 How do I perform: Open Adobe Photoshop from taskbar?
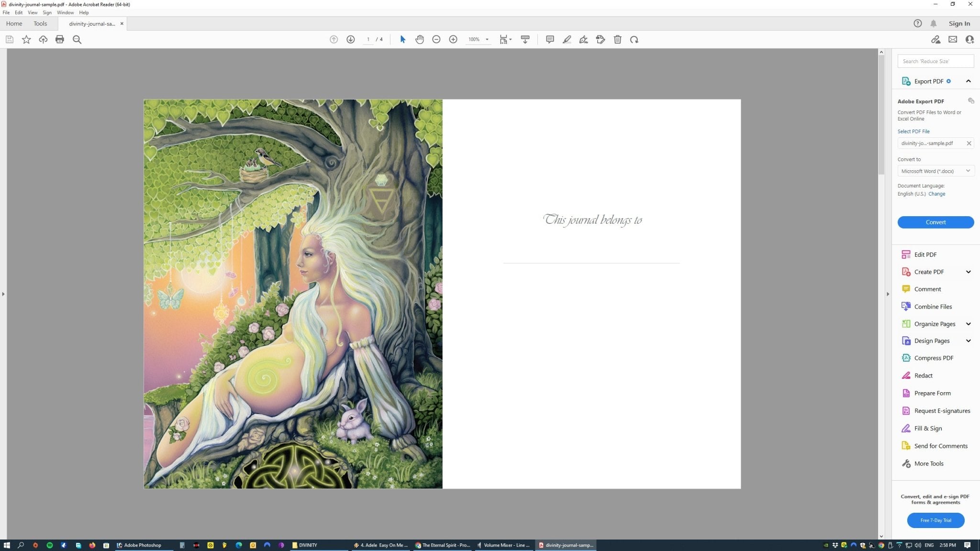click(x=143, y=545)
